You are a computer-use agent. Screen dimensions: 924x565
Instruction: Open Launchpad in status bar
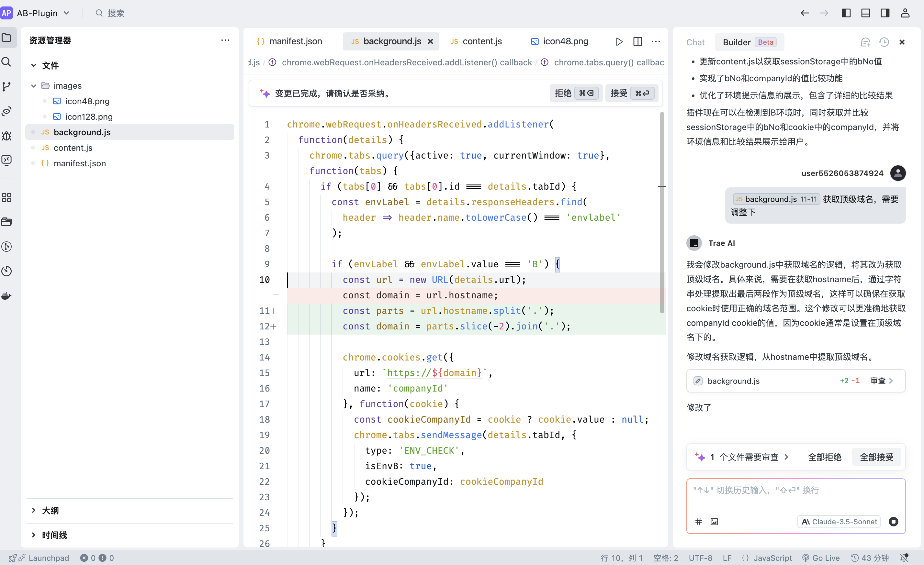click(39, 558)
